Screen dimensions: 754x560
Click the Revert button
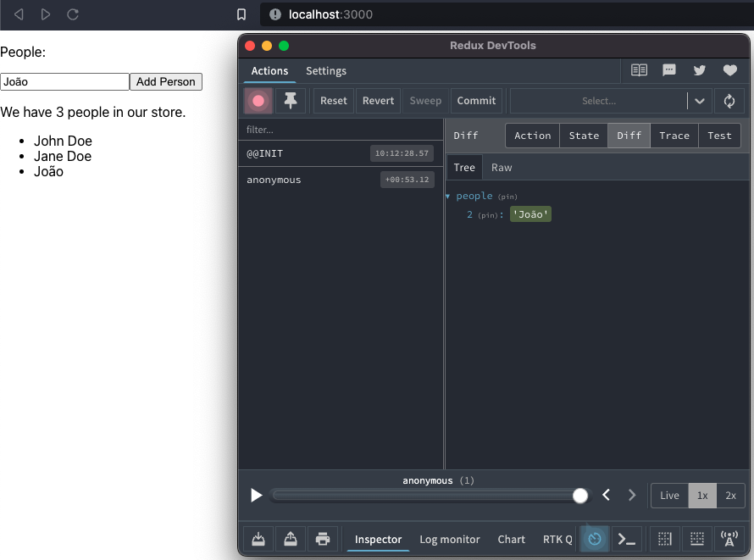[x=378, y=101]
